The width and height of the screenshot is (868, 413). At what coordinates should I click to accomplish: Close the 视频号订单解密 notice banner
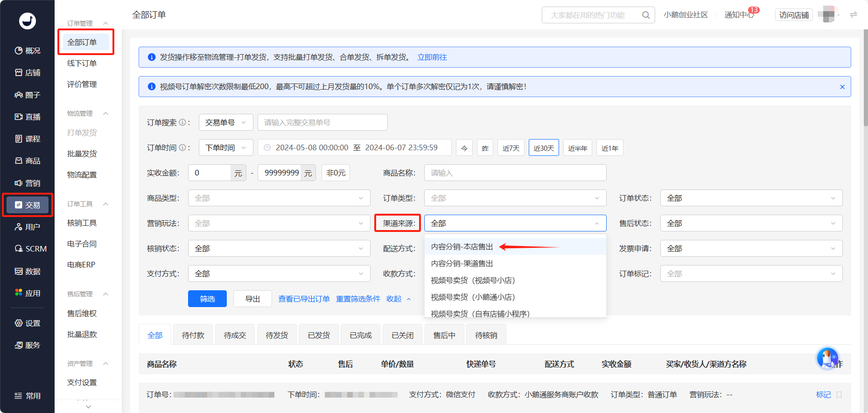[x=842, y=87]
